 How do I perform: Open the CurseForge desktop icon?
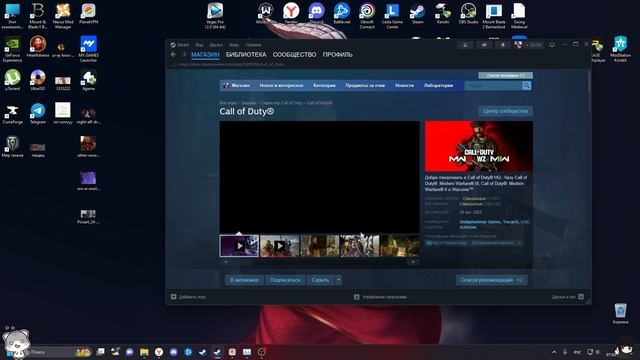pyautogui.click(x=12, y=113)
